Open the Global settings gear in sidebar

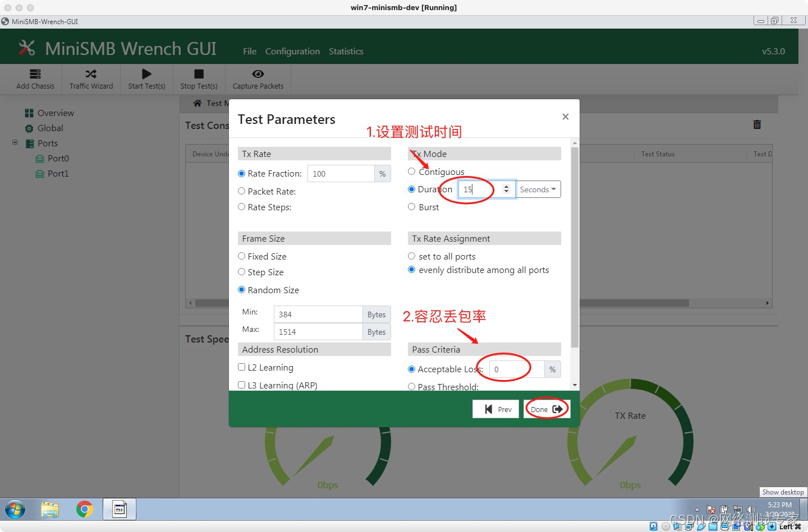(29, 128)
